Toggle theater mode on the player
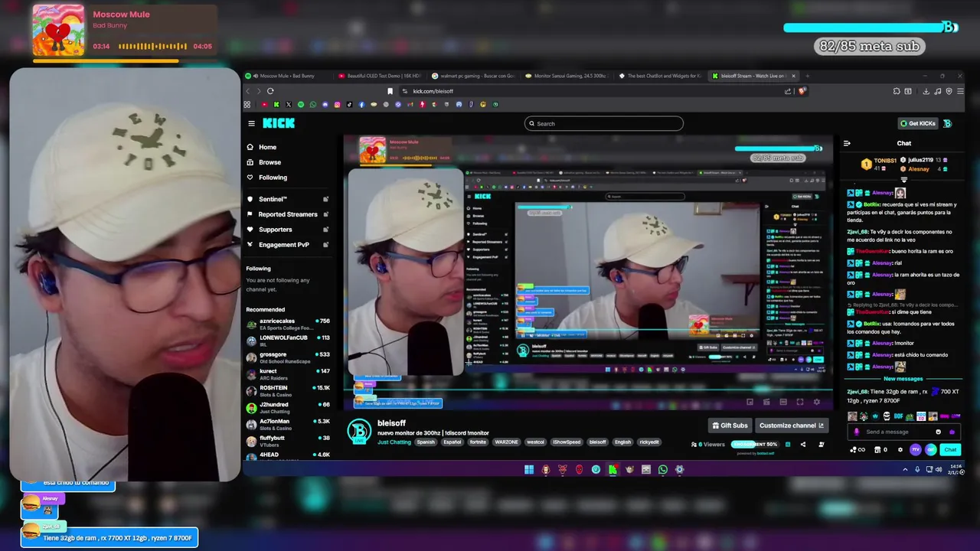The height and width of the screenshot is (551, 980). tap(783, 402)
